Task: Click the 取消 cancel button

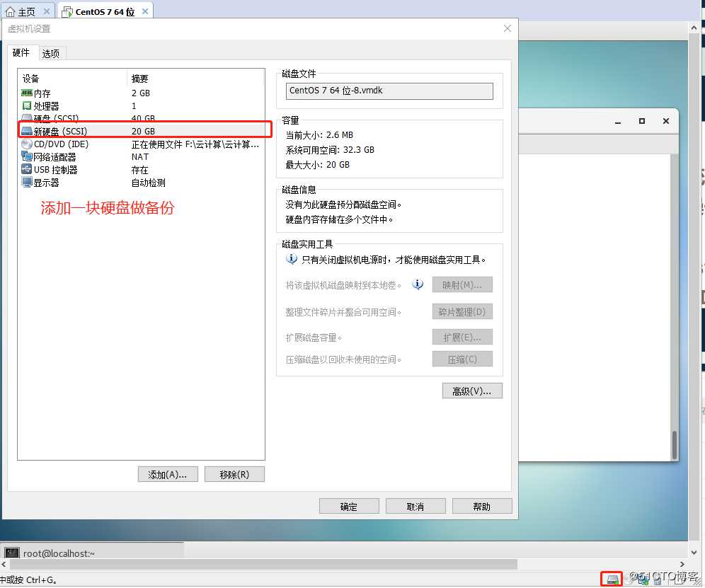Action: 415,506
